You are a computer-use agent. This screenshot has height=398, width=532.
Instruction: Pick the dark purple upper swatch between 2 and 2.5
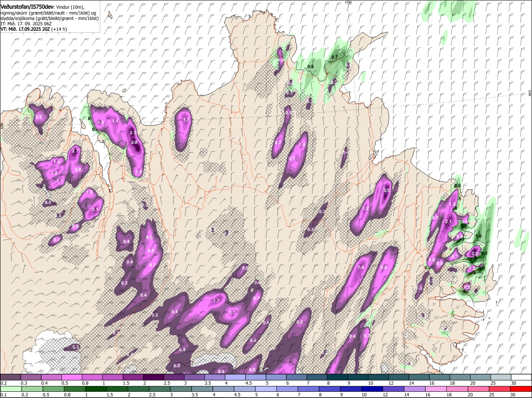[153, 377]
